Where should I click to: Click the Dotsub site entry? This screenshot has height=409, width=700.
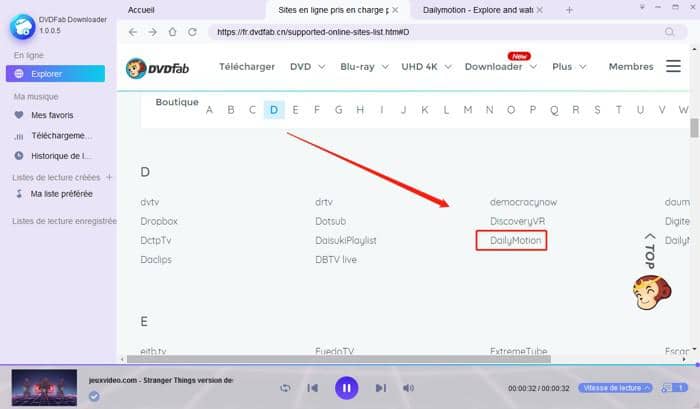pos(330,221)
